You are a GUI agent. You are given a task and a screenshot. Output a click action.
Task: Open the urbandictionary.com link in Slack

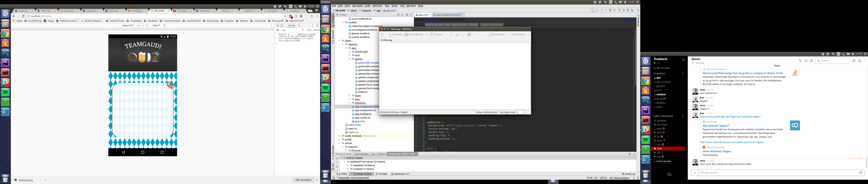[x=732, y=142]
